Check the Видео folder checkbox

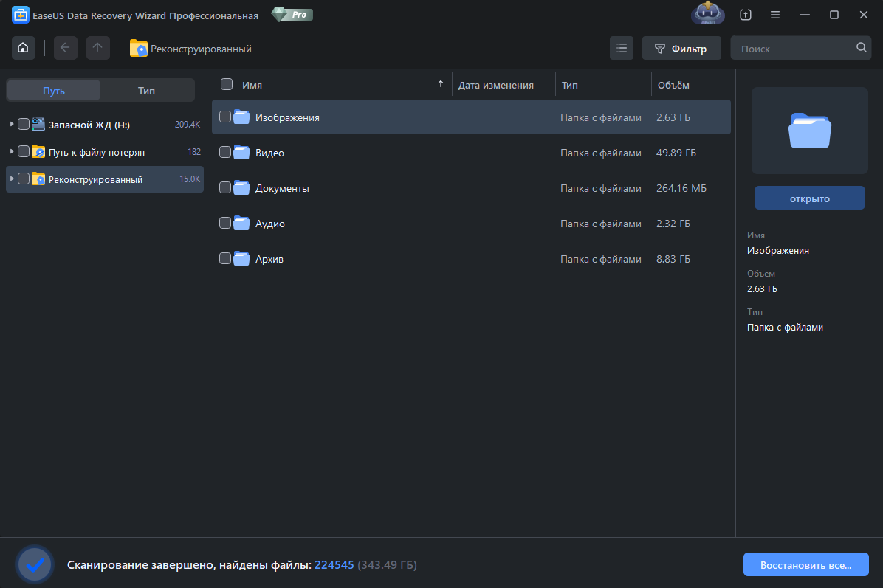[x=224, y=152]
